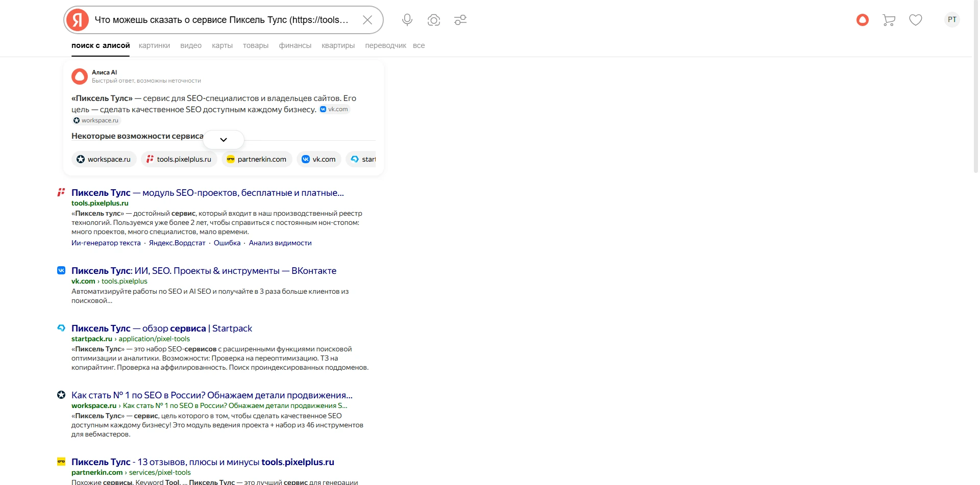Open the Startpack review result link

pyautogui.click(x=161, y=328)
